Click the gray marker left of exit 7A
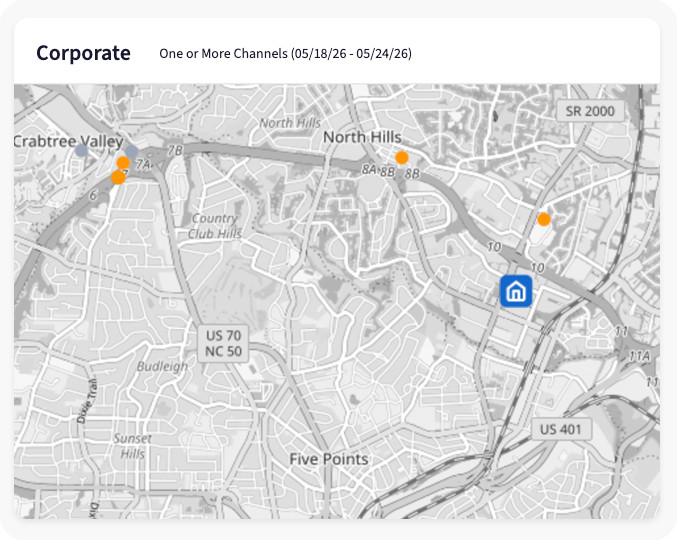Image resolution: width=677 pixels, height=540 pixels. tap(131, 152)
